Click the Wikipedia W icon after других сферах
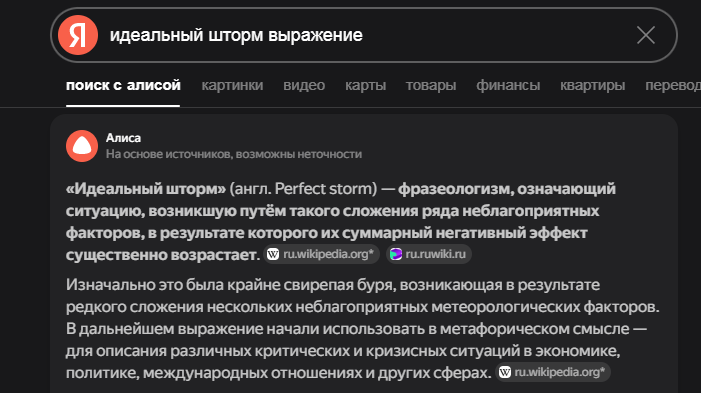 click(505, 372)
